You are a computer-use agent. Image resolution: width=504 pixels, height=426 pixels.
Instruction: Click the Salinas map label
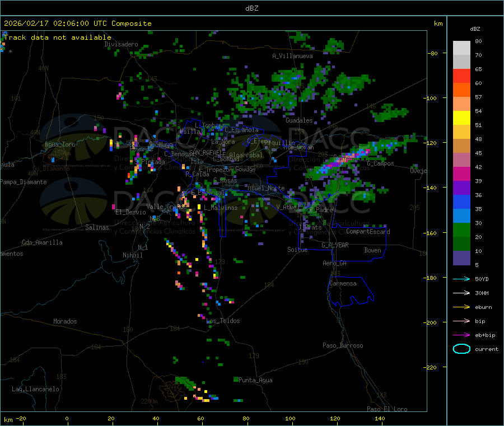(97, 227)
